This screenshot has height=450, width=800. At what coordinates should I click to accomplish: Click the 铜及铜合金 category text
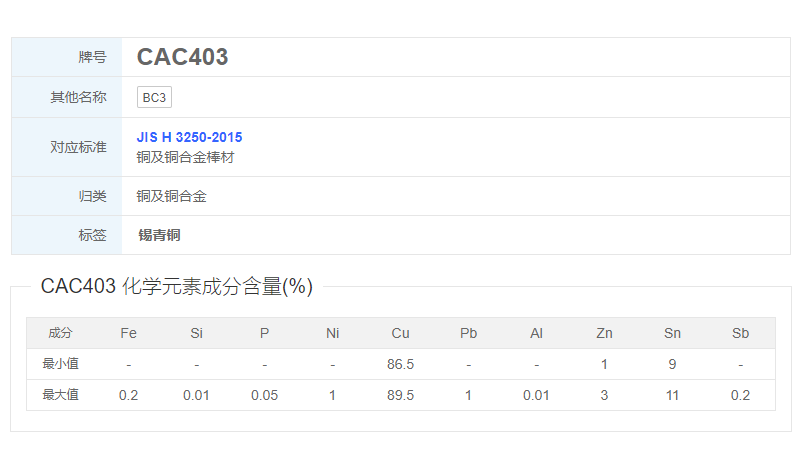[x=171, y=196]
